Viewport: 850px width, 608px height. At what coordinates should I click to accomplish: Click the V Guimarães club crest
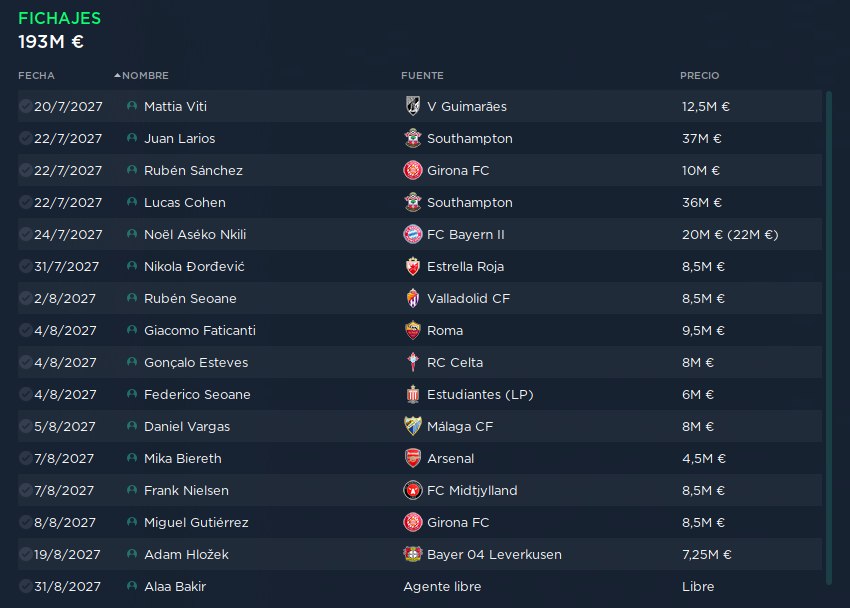click(x=413, y=106)
